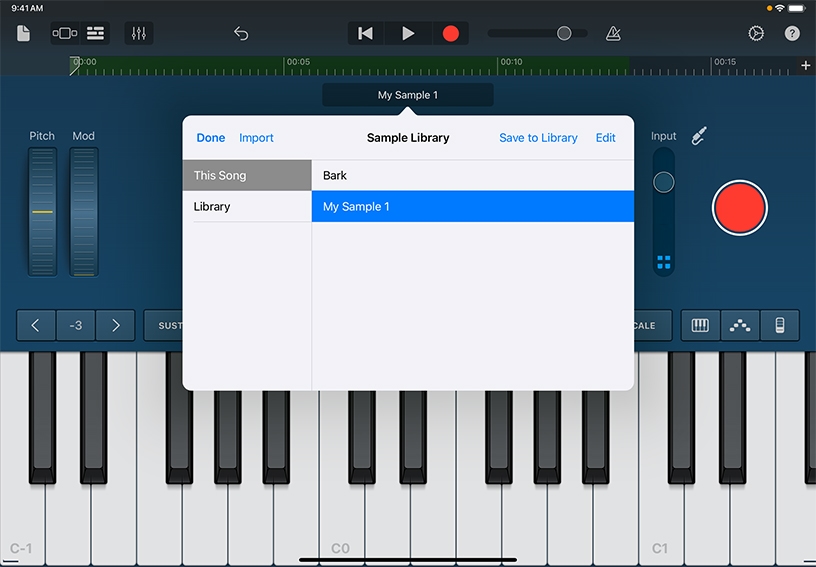Open the track mixer controls
The height and width of the screenshot is (567, 816).
tap(139, 33)
